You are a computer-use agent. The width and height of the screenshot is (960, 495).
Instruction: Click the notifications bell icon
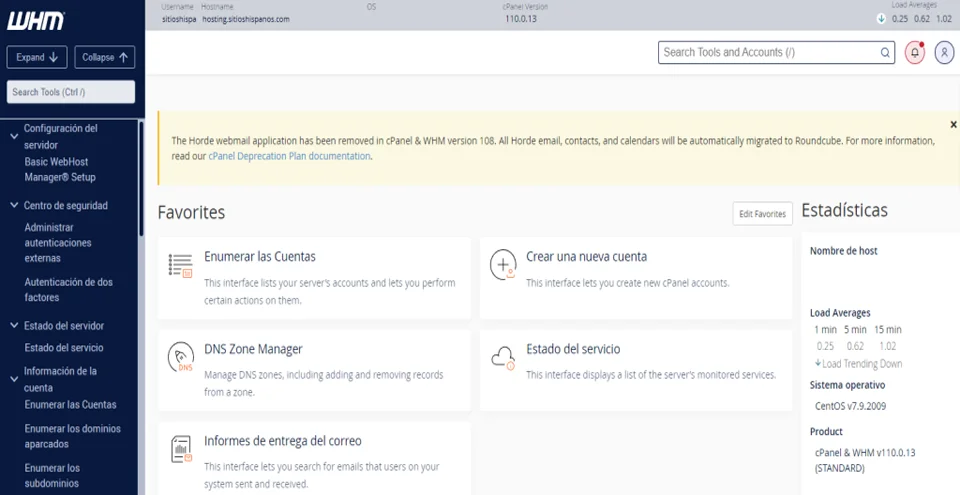pyautogui.click(x=914, y=53)
